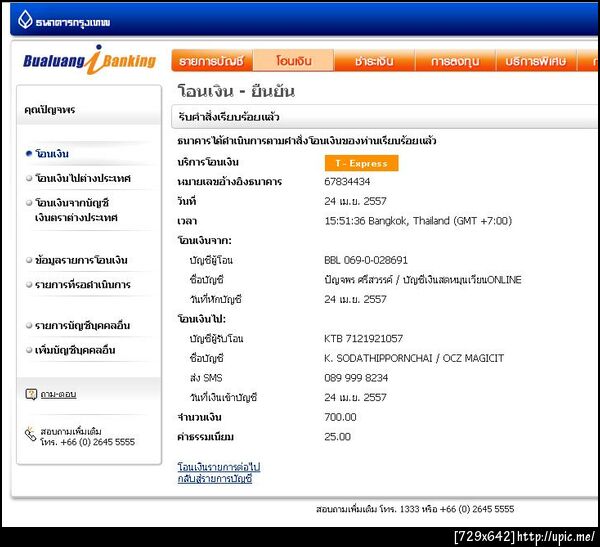
Task: Open ข้อมูลรายการโอนเงิน sidebar item
Action: pyautogui.click(x=81, y=260)
